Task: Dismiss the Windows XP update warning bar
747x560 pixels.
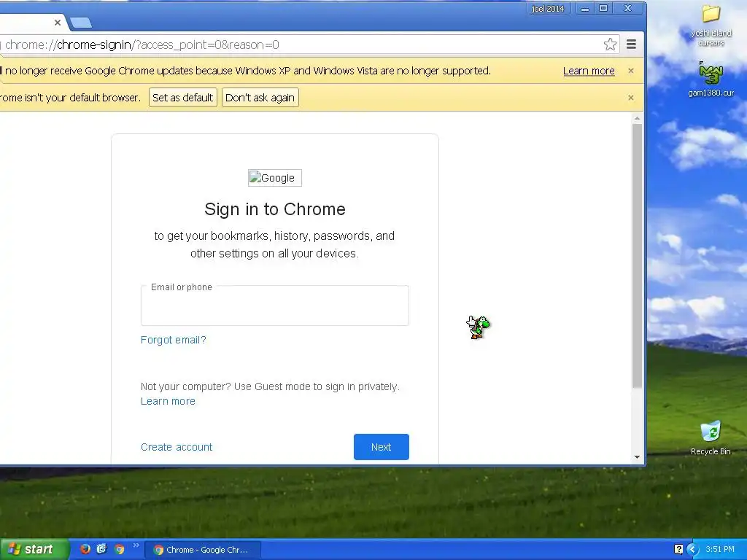Action: pyautogui.click(x=631, y=71)
